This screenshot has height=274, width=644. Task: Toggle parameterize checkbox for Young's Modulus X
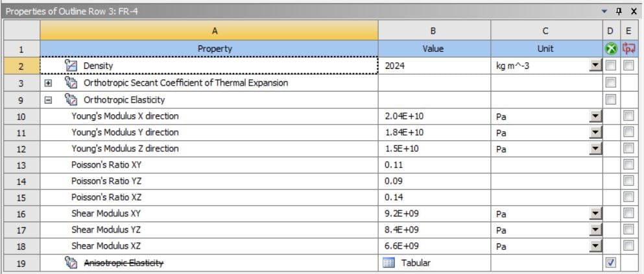pyautogui.click(x=628, y=116)
